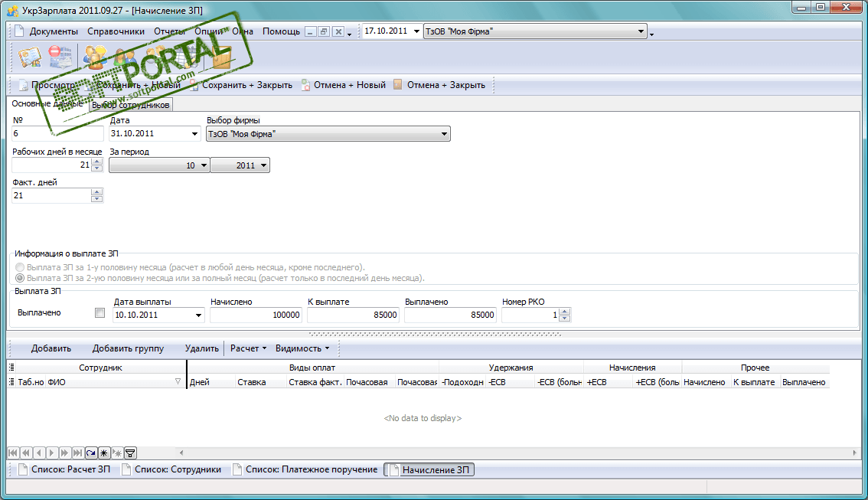Click Сохранить + Закрыть
868x500 pixels.
coord(241,85)
